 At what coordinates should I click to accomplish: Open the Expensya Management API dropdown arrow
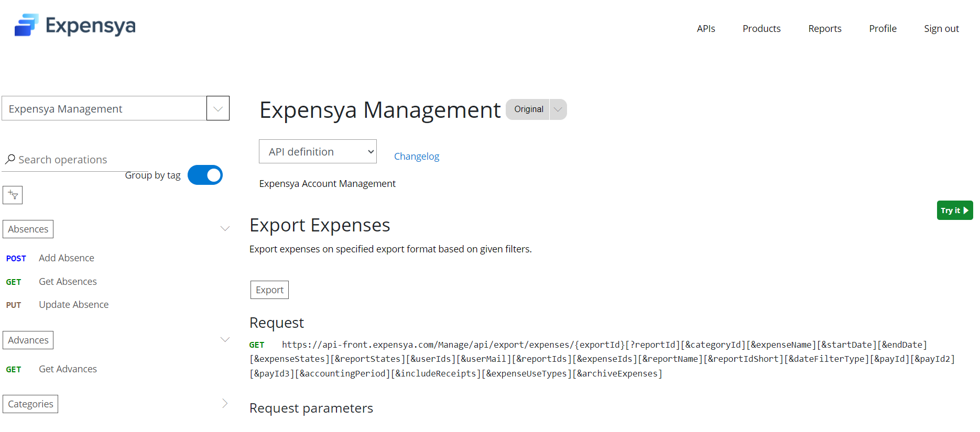[218, 108]
